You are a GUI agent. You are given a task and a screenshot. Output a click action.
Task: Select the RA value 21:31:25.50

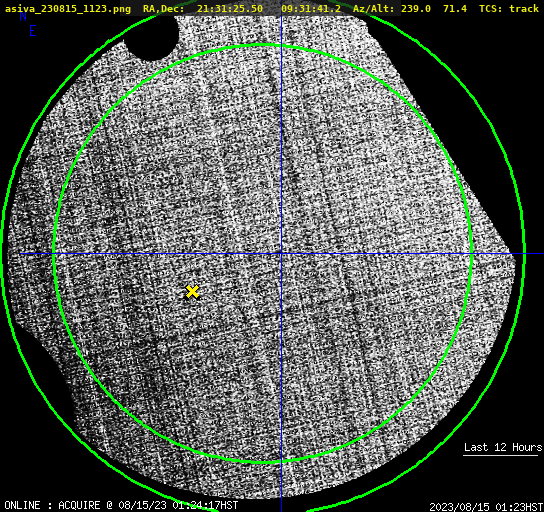(230, 8)
